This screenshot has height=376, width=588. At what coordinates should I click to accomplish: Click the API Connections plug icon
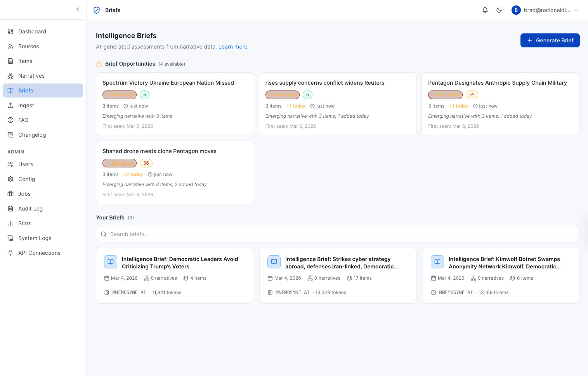pyautogui.click(x=10, y=253)
